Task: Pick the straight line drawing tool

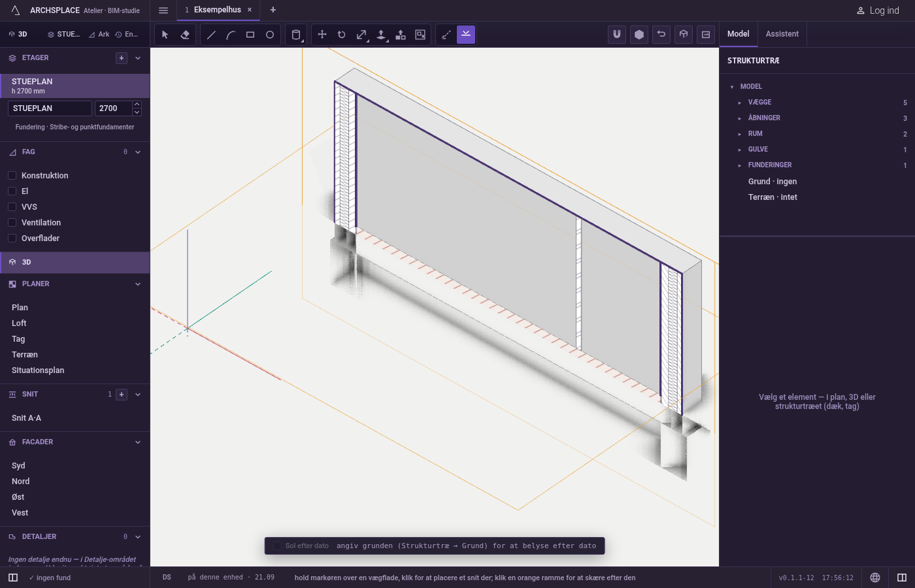Action: (211, 35)
